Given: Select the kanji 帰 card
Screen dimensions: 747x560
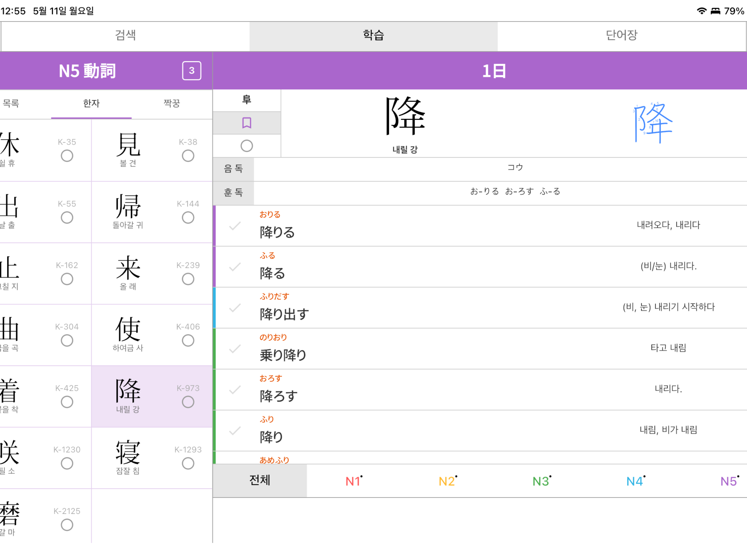Looking at the screenshot, I should (x=152, y=212).
